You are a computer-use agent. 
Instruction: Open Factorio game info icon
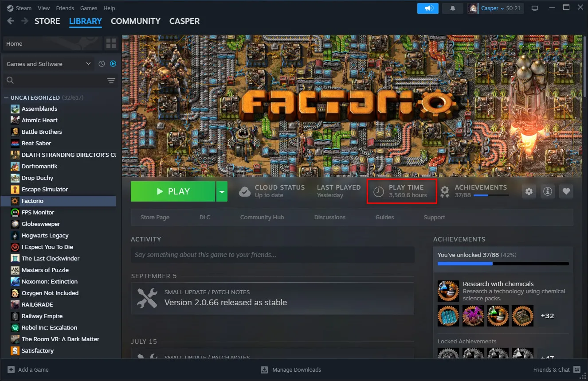click(x=548, y=191)
